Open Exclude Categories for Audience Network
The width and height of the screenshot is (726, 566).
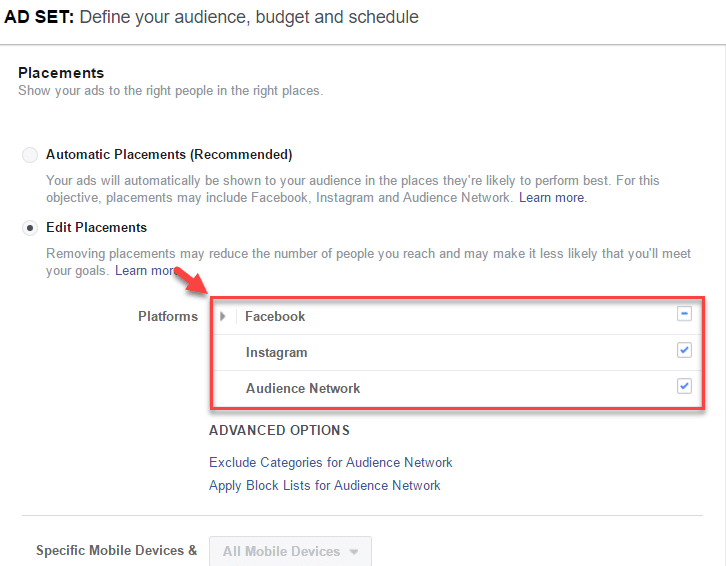331,462
